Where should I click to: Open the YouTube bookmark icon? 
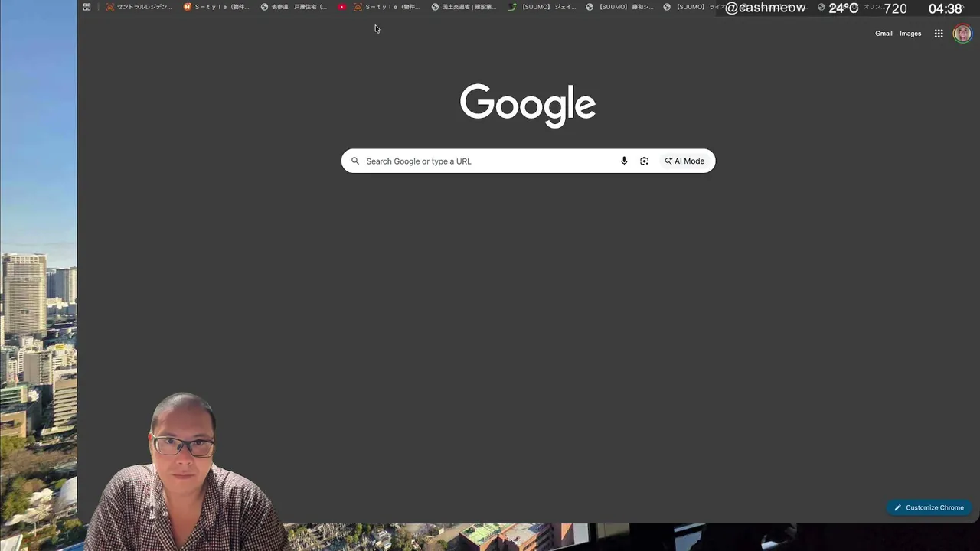(x=341, y=7)
